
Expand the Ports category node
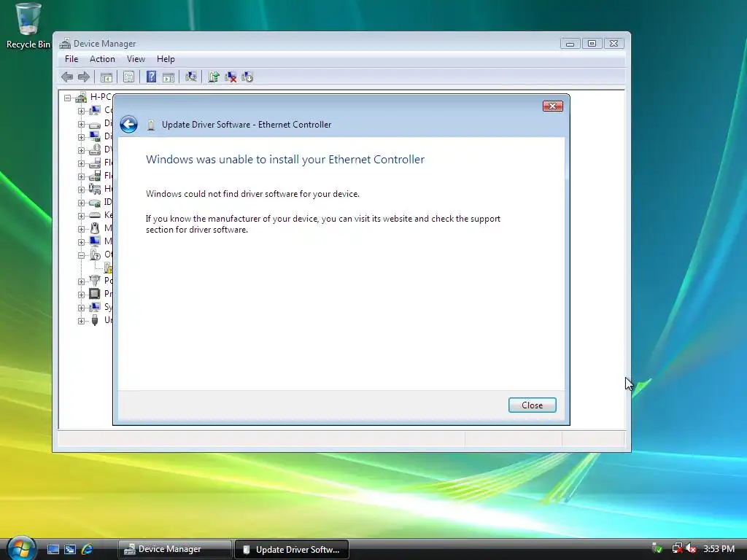click(82, 281)
